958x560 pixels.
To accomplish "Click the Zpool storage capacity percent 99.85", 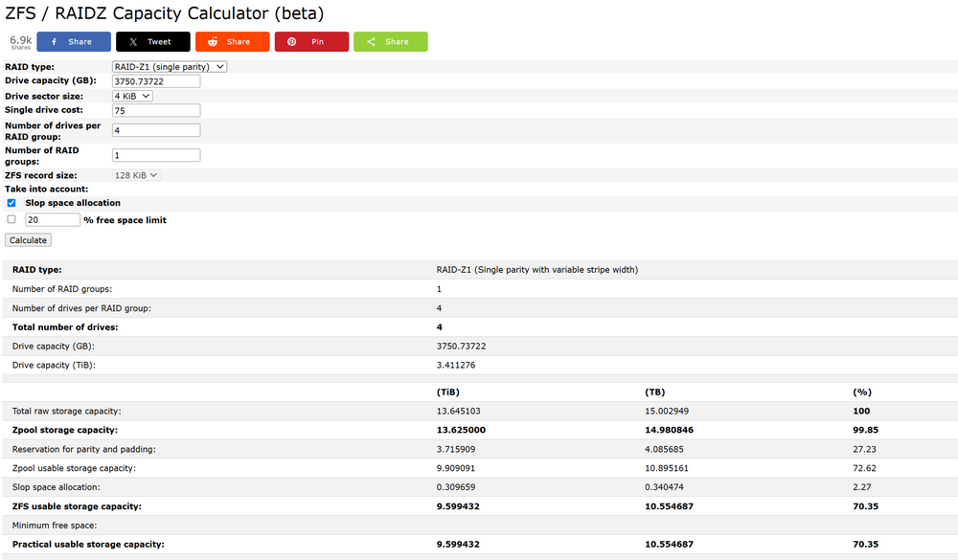I will 865,430.
